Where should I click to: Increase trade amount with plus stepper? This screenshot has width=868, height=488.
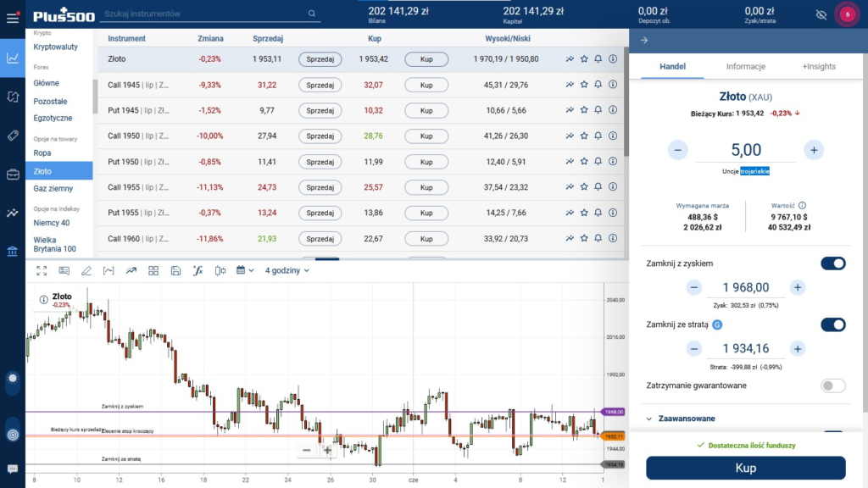pos(813,150)
